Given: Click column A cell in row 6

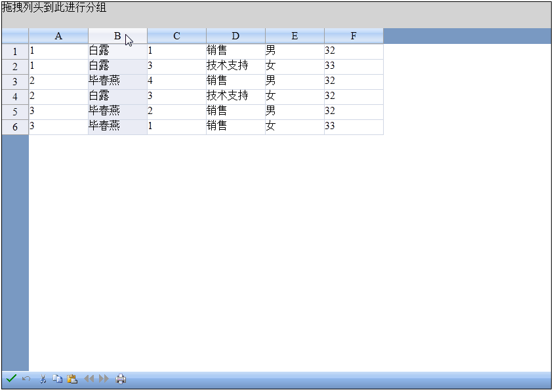Looking at the screenshot, I should click(58, 127).
